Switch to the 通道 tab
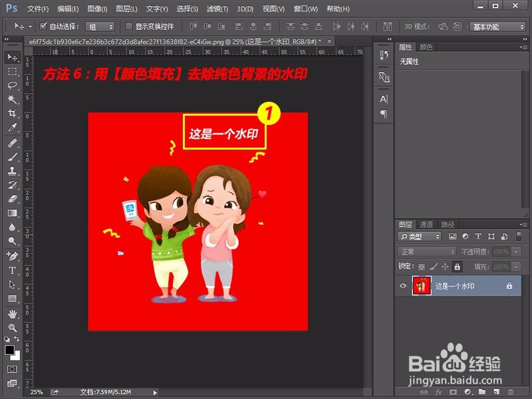Screen dimensions: 532x399 (x=426, y=224)
